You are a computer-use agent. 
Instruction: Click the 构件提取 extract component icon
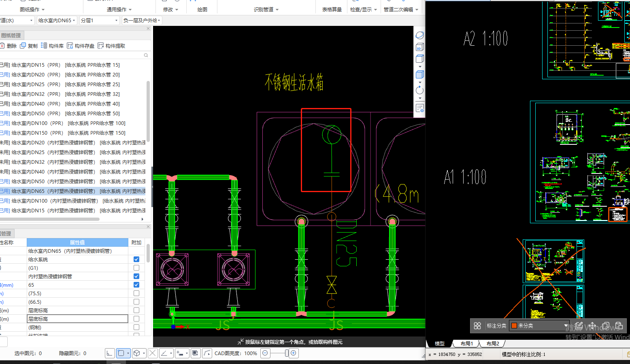(x=101, y=46)
